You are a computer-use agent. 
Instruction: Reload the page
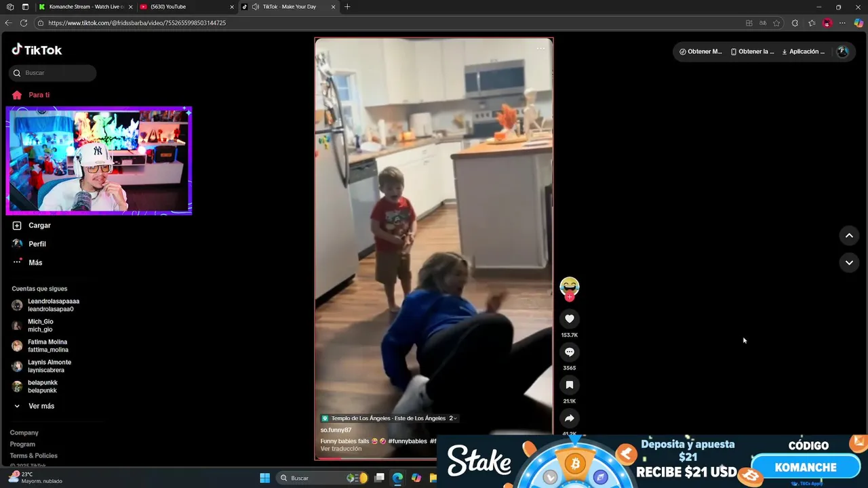click(24, 23)
